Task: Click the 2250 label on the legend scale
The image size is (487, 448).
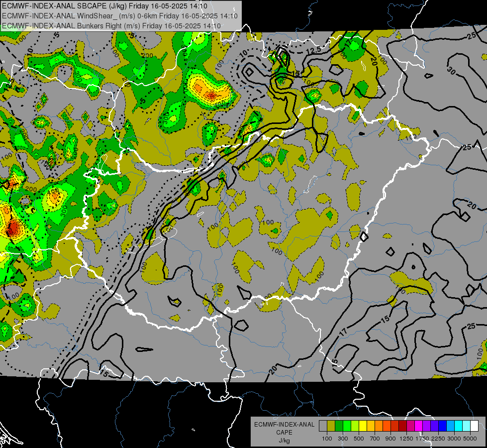Action: tap(439, 439)
